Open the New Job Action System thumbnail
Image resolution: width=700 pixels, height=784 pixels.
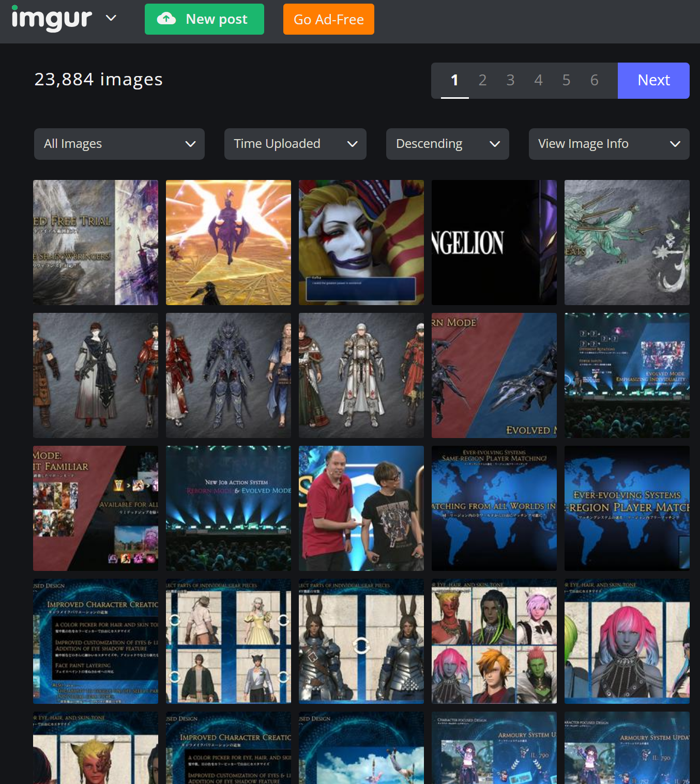pos(229,508)
